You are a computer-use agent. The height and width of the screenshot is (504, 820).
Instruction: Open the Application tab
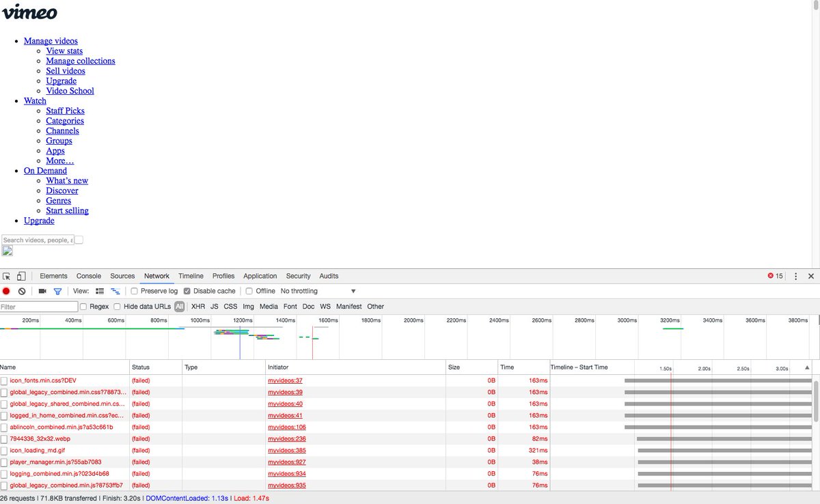260,277
